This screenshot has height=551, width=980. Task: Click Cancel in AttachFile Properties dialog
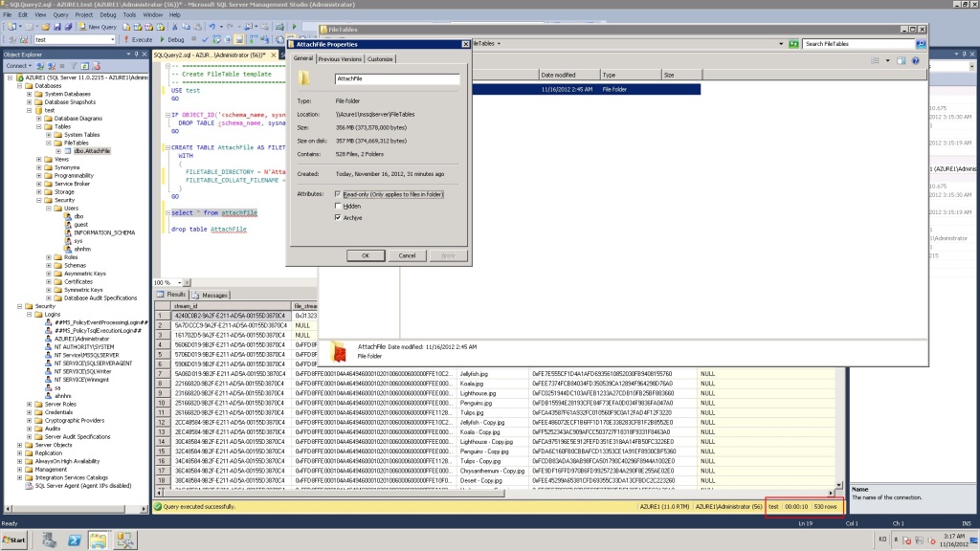pos(407,255)
